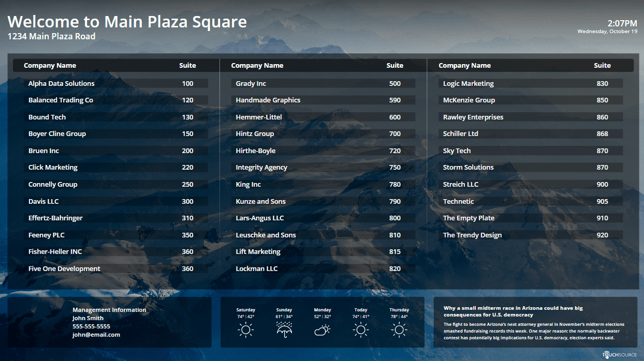Open Integrity Agency entry
Image resolution: width=644 pixels, height=361 pixels.
coord(323,167)
